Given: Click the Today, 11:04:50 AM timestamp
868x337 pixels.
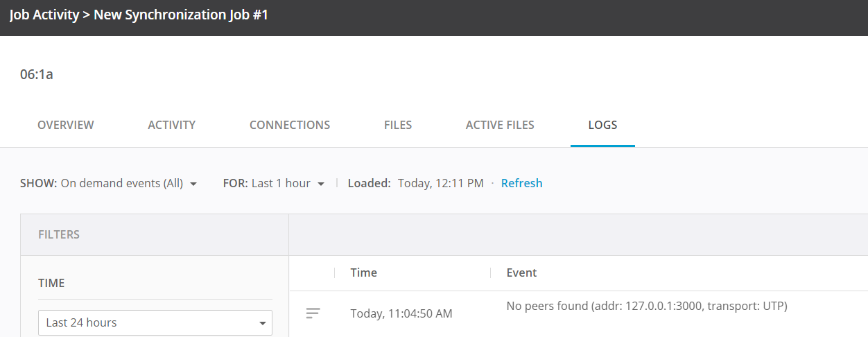Looking at the screenshot, I should [401, 313].
